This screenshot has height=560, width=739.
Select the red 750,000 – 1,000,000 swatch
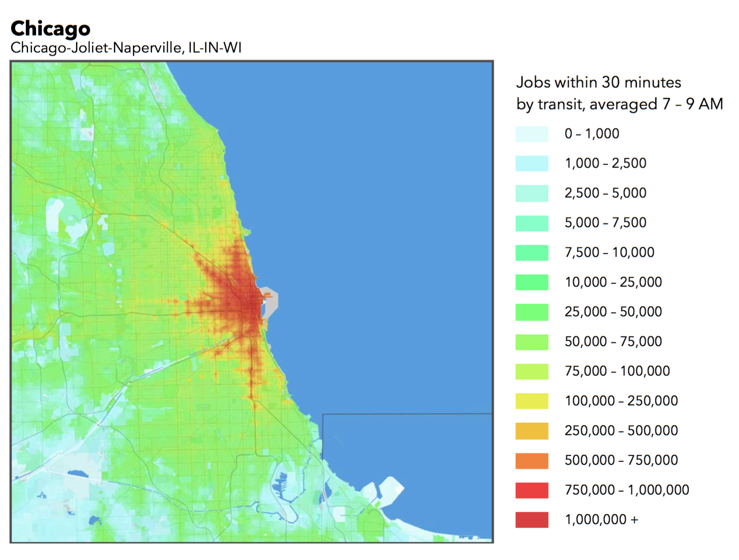click(532, 490)
